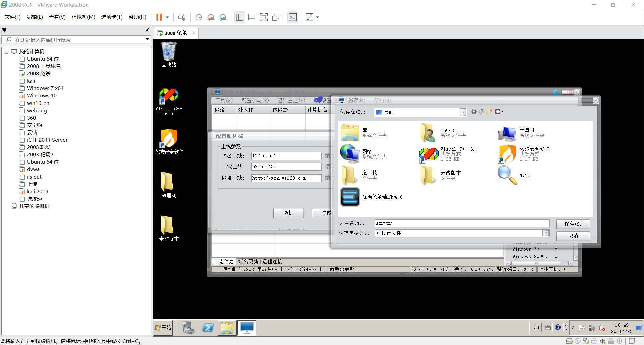This screenshot has width=644, height=345.
Task: Toggle thumbnail bar view icon
Action: tap(252, 17)
